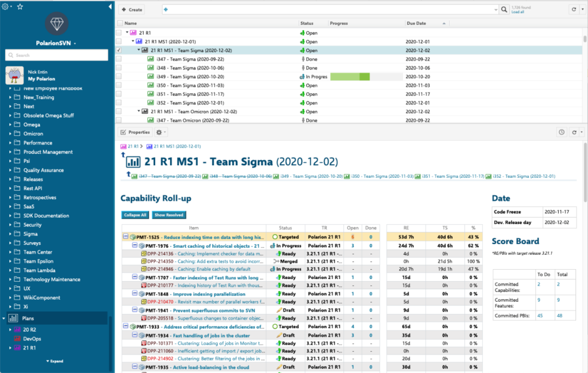This screenshot has width=588, height=373.
Task: Click the plus icon in the query field
Action: pyautogui.click(x=166, y=10)
